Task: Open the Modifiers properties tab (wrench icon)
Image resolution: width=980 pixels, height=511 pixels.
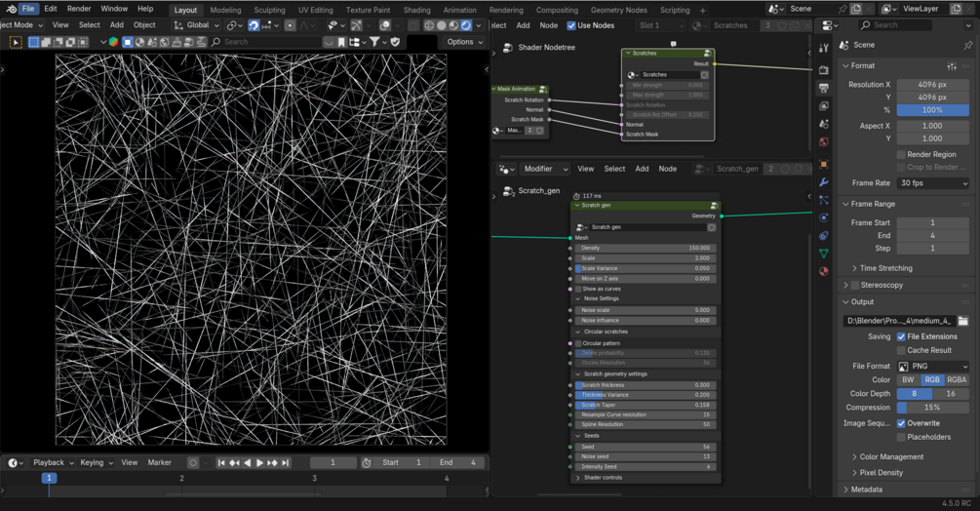Action: coord(824,182)
